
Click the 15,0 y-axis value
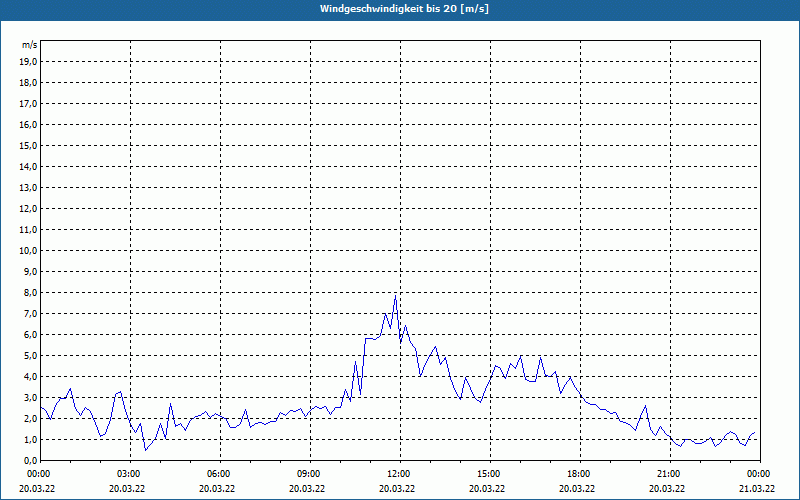[x=29, y=145]
